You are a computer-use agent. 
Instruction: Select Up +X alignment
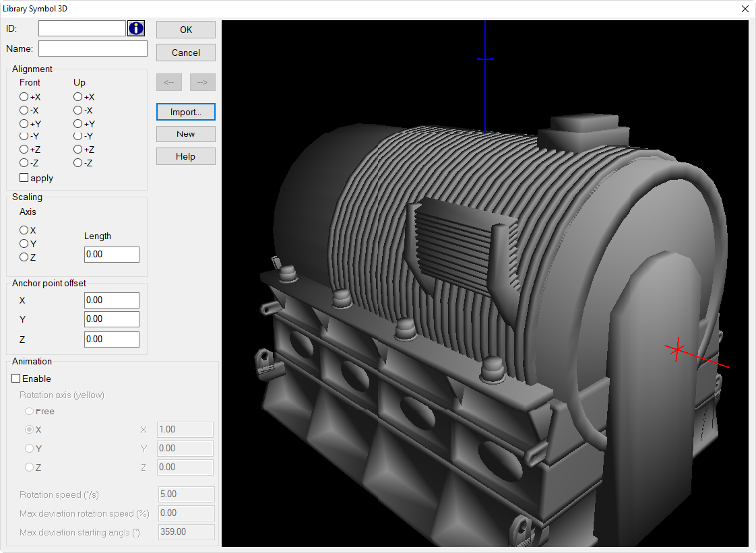click(77, 97)
